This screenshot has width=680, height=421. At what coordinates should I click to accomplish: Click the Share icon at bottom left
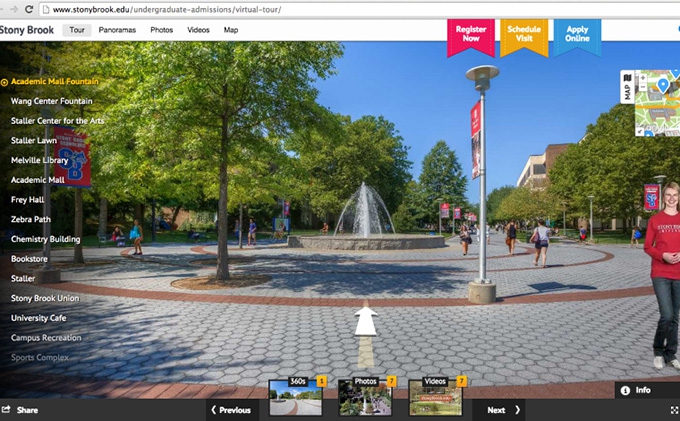pos(6,410)
